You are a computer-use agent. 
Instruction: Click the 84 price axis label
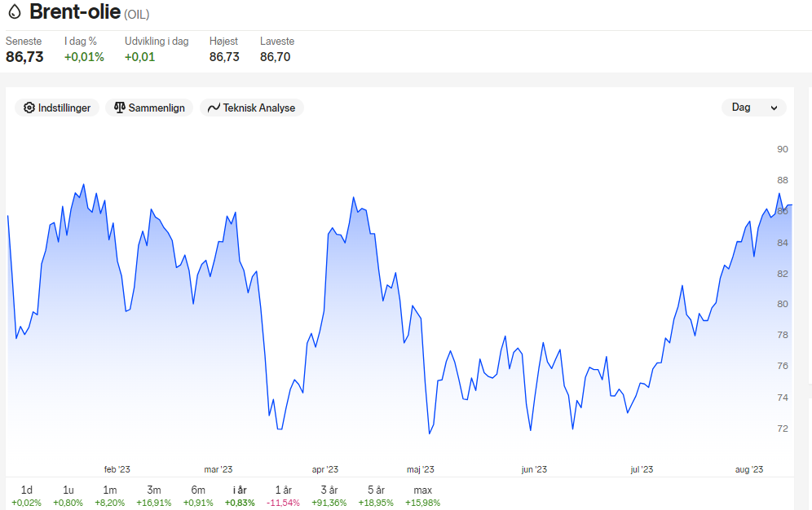pos(783,243)
